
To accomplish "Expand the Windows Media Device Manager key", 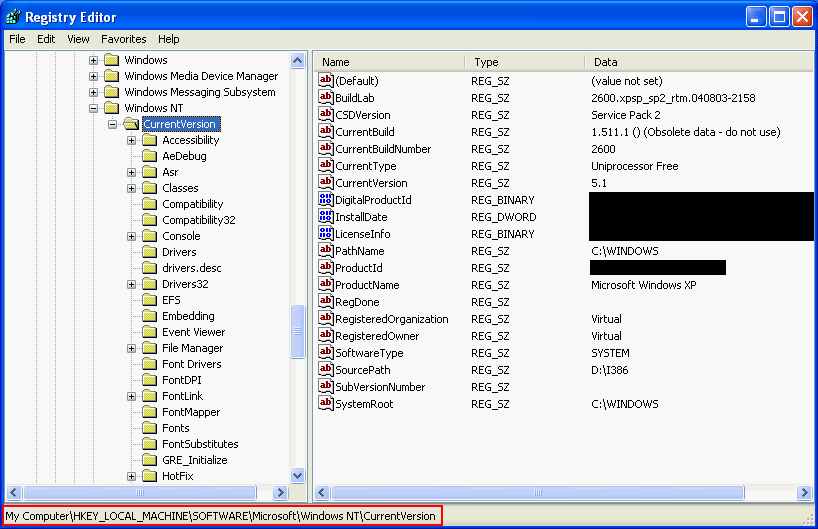I will (x=93, y=77).
